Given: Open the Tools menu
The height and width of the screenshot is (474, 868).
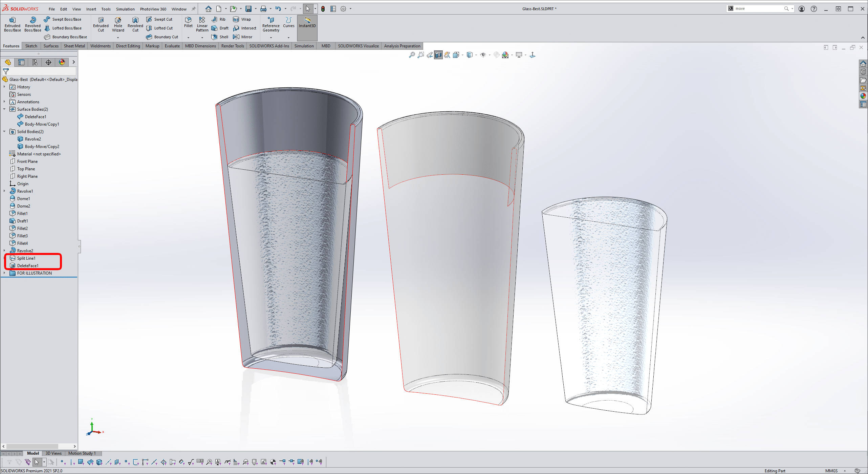Looking at the screenshot, I should click(106, 9).
